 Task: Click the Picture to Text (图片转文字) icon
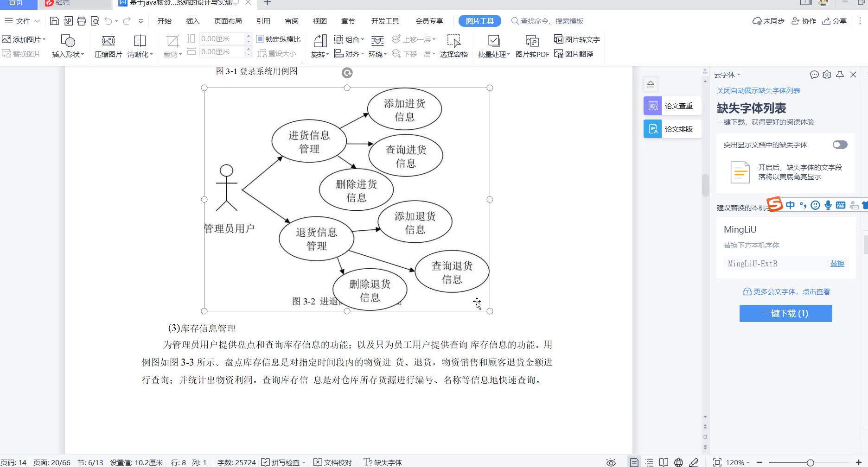pyautogui.click(x=559, y=39)
